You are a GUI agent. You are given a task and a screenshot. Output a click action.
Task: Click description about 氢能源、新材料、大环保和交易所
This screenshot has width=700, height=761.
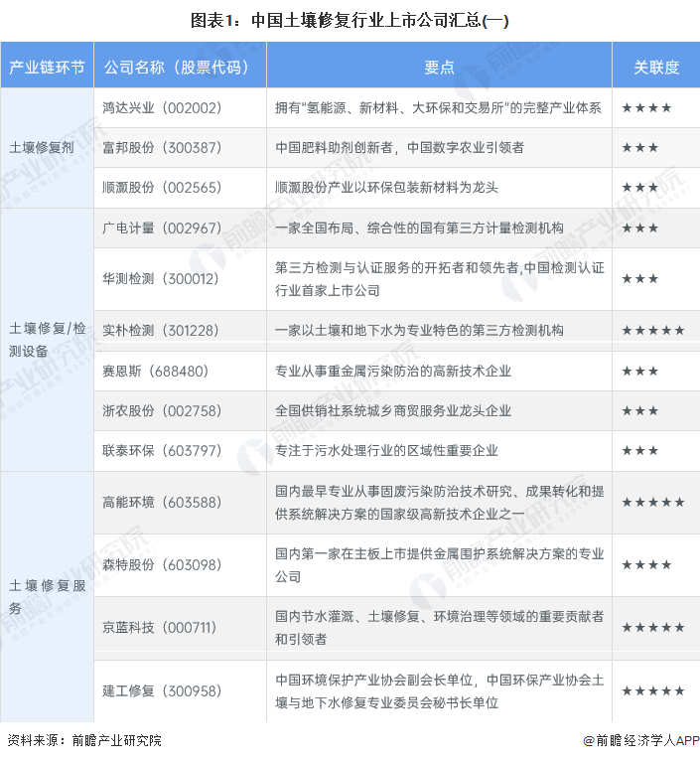tap(439, 107)
